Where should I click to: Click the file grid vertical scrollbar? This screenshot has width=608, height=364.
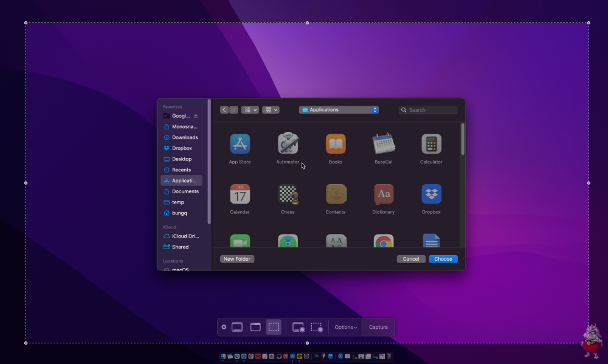coord(463,140)
